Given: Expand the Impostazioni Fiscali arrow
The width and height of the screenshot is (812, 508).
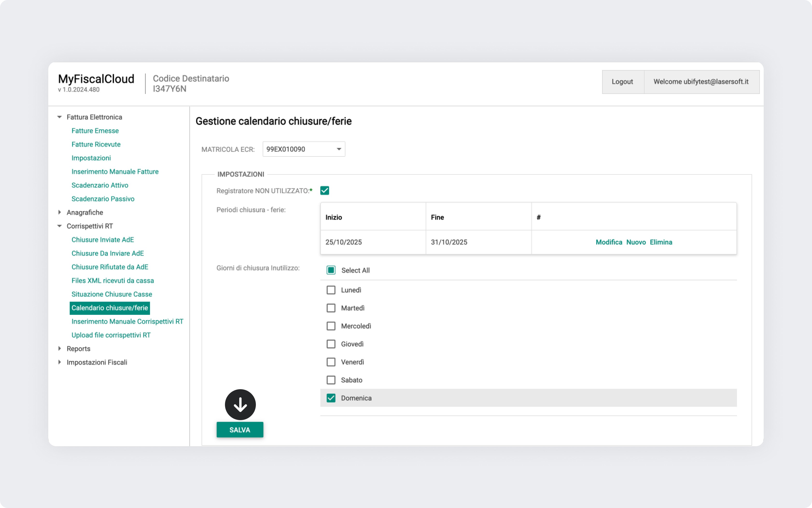Looking at the screenshot, I should click(59, 362).
